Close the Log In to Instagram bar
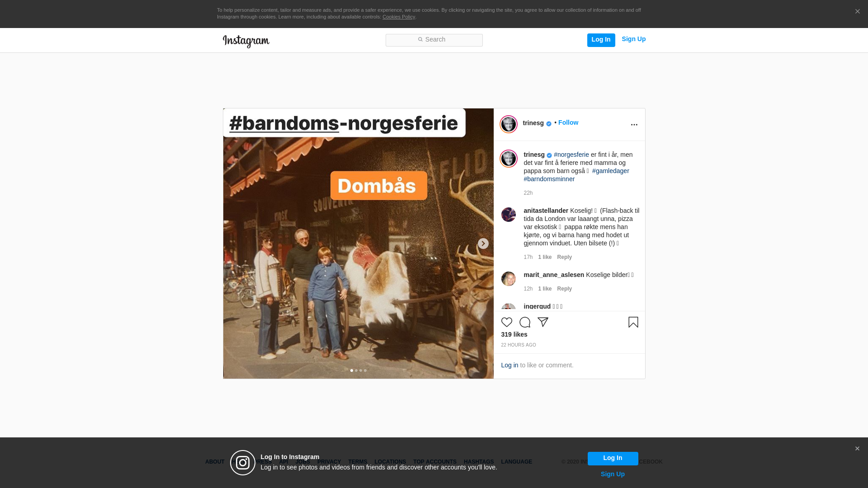This screenshot has width=868, height=488. [x=857, y=449]
